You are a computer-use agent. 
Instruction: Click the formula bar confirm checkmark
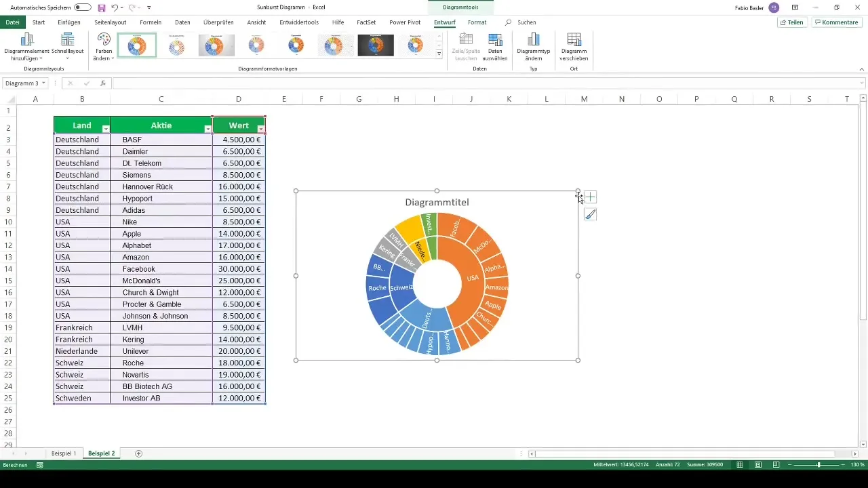[x=86, y=83]
